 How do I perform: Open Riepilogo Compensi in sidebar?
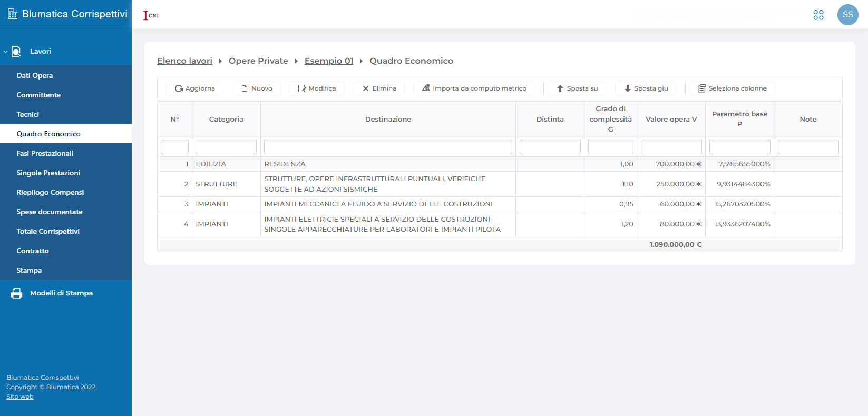(x=66, y=192)
